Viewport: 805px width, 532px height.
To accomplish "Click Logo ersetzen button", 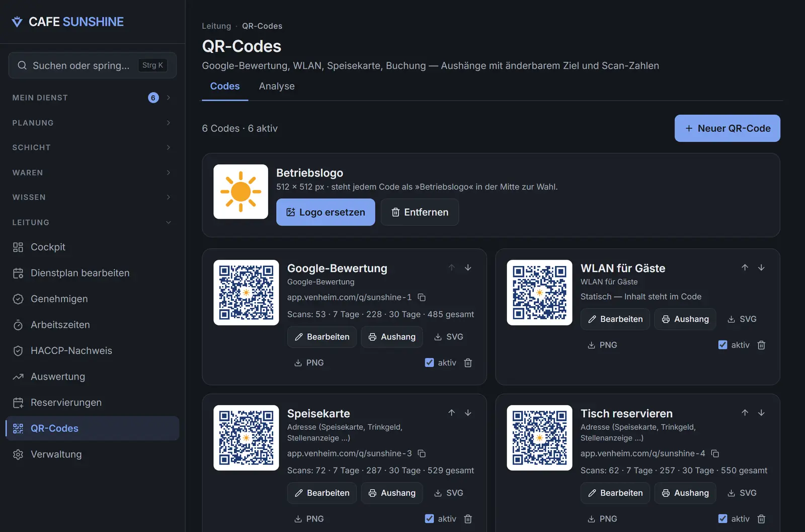I will 326,212.
